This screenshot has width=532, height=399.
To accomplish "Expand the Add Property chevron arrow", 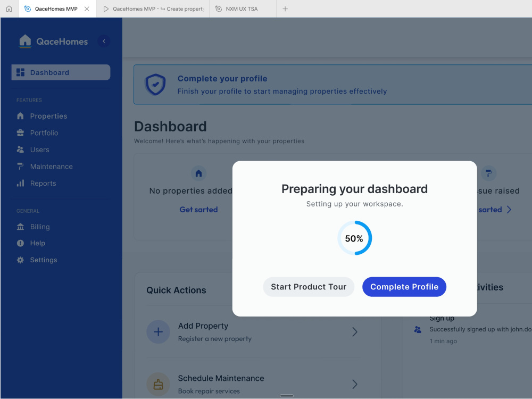I will [354, 332].
